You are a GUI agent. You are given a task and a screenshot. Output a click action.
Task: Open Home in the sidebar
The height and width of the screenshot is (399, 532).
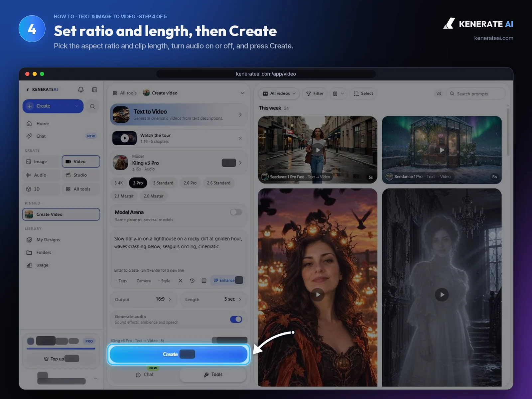(61, 123)
